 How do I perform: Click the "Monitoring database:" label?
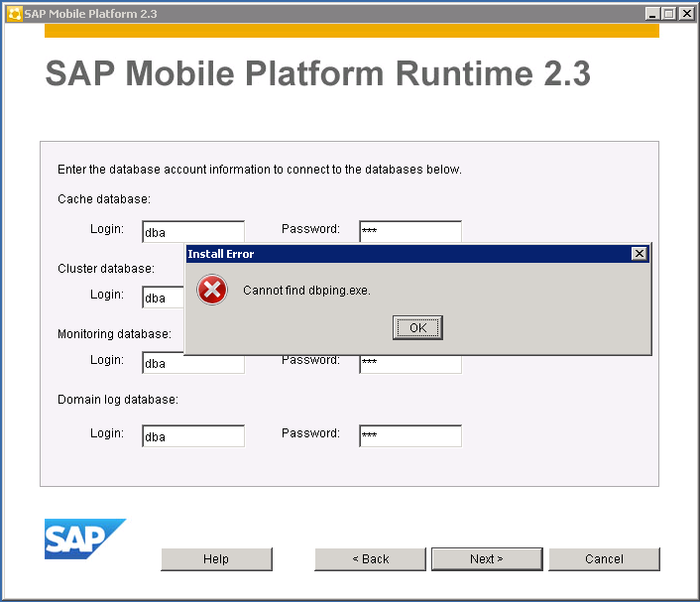[x=114, y=334]
